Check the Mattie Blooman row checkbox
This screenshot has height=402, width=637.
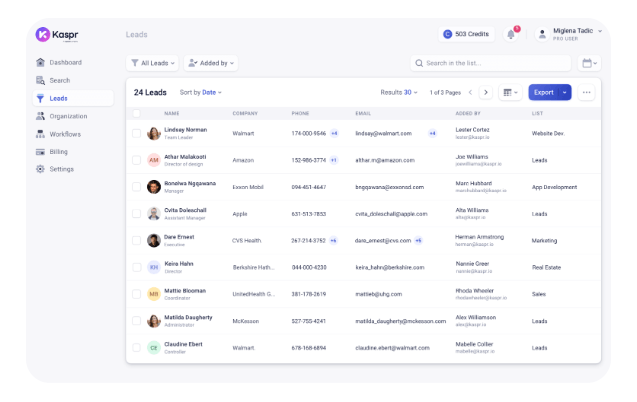tap(136, 294)
